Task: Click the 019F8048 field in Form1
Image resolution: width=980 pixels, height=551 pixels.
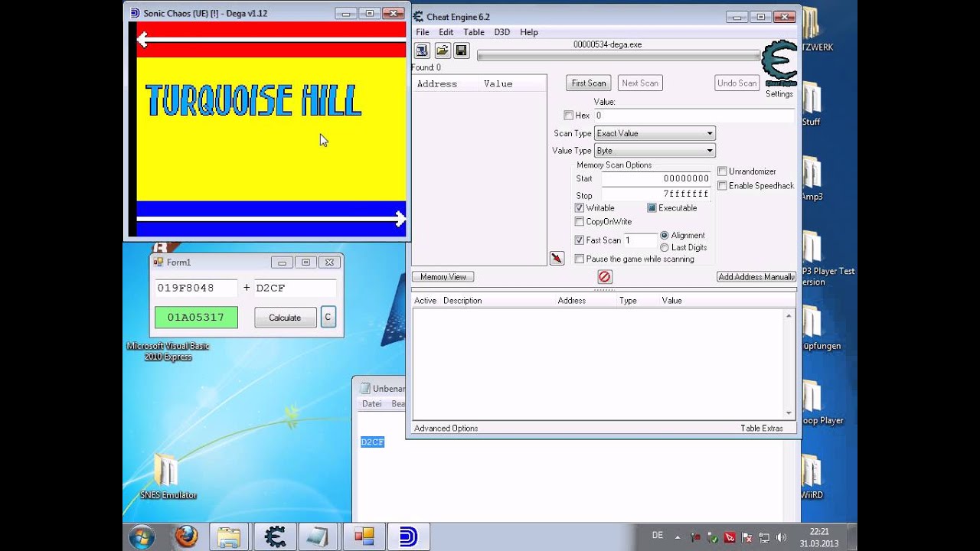Action: 196,289
